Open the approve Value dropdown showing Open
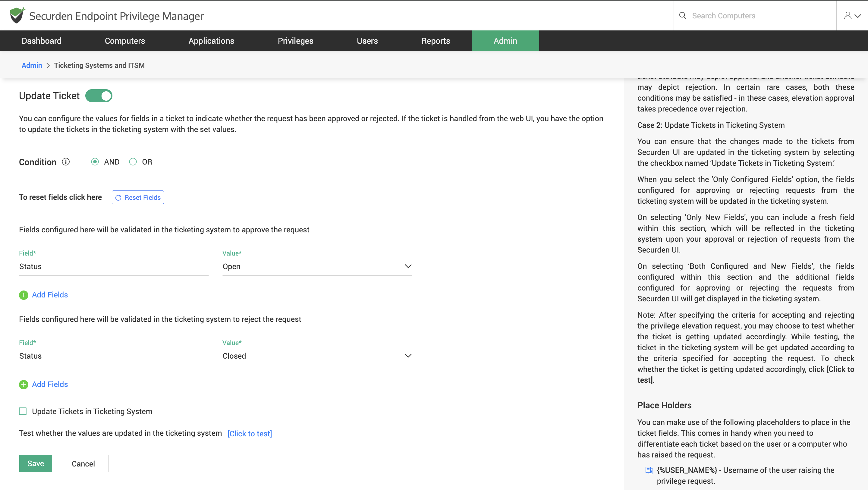 (x=317, y=267)
